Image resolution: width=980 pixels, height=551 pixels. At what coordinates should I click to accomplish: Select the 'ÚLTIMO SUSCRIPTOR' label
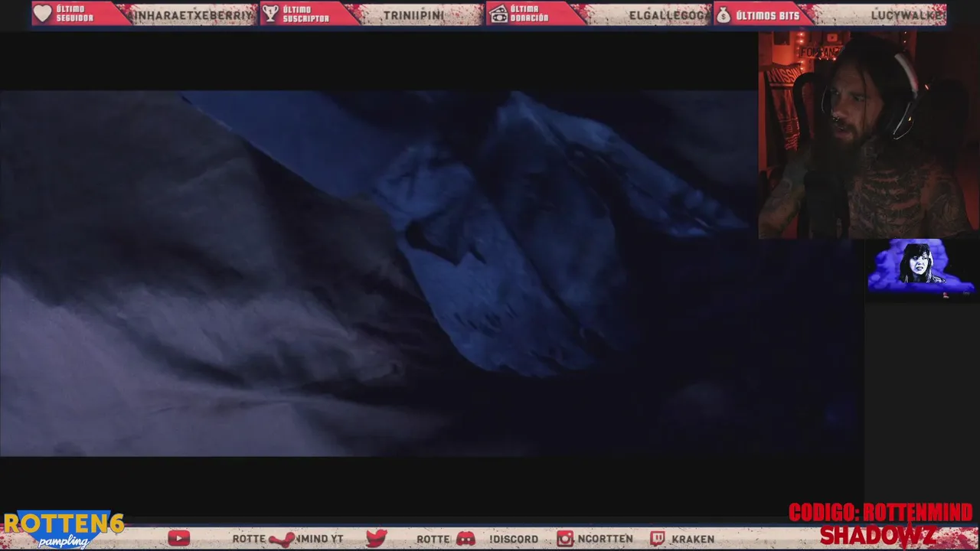[x=306, y=14]
